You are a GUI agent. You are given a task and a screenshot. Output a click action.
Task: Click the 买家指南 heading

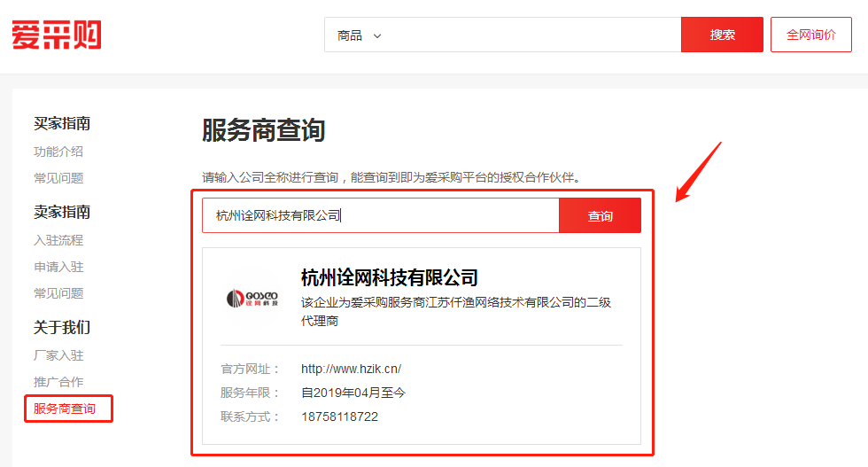click(61, 123)
